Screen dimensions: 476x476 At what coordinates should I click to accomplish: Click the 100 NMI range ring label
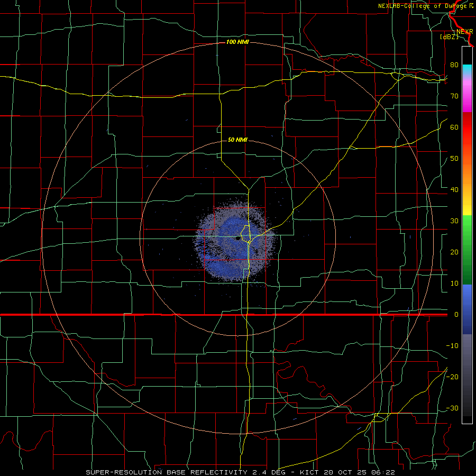237,42
